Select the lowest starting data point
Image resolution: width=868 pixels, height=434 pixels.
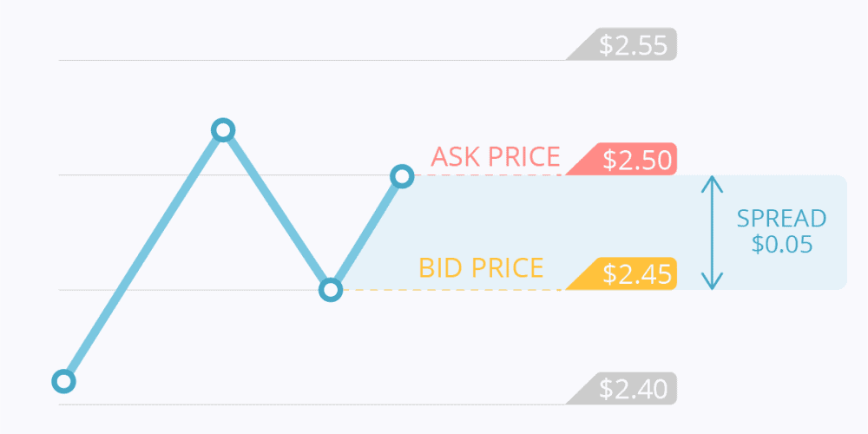pyautogui.click(x=63, y=381)
